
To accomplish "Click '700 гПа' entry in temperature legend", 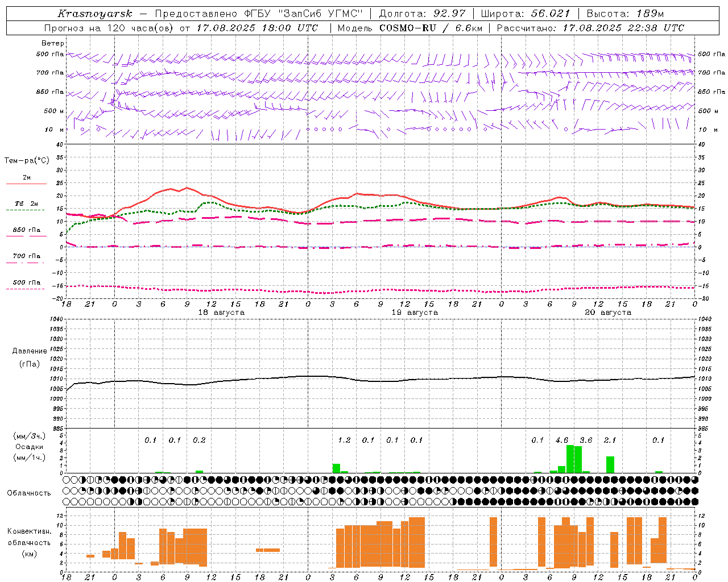I will coord(27,256).
